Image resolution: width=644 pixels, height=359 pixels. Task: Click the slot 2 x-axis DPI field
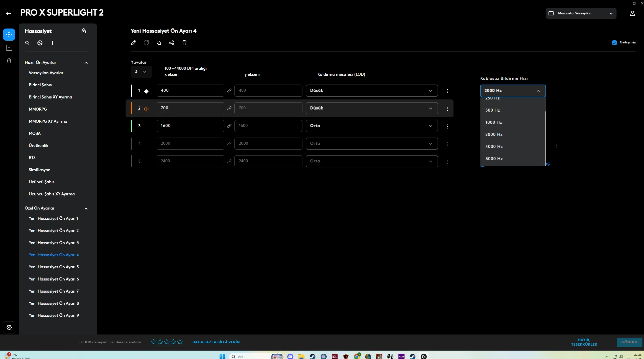190,108
